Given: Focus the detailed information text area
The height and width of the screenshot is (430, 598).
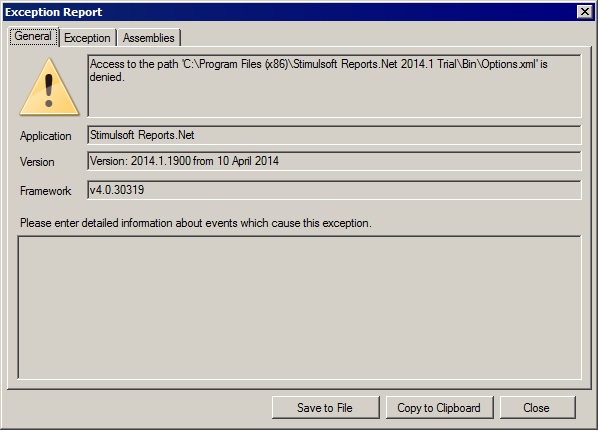Looking at the screenshot, I should tap(299, 308).
